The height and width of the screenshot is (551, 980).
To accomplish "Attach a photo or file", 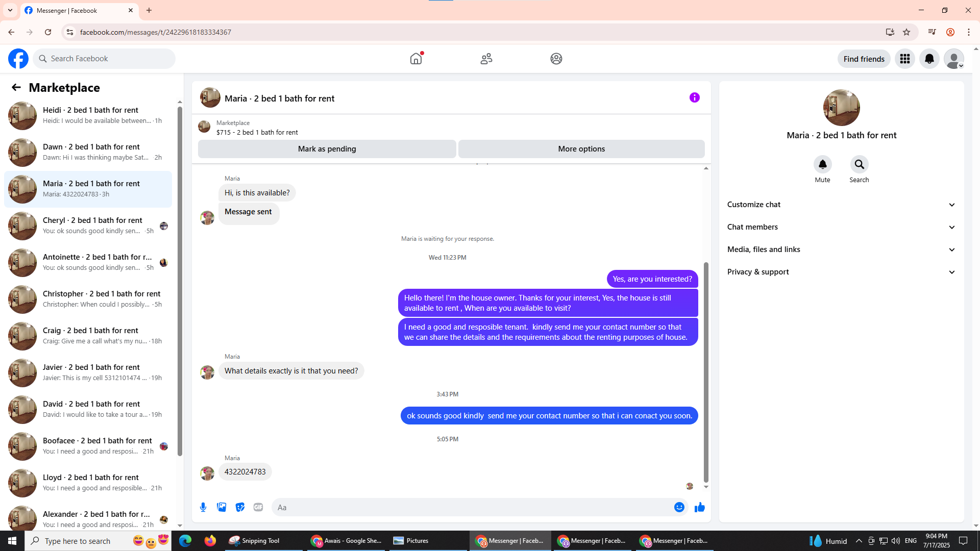I will click(222, 507).
